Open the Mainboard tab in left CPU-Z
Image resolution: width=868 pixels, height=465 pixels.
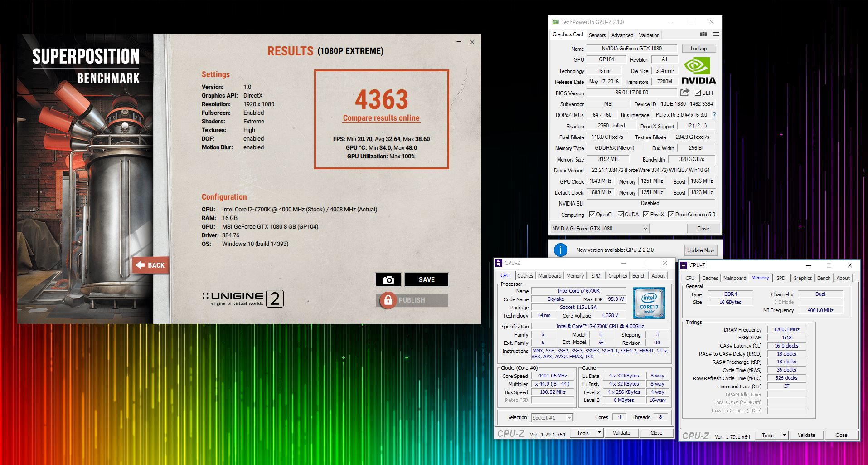pyautogui.click(x=549, y=276)
